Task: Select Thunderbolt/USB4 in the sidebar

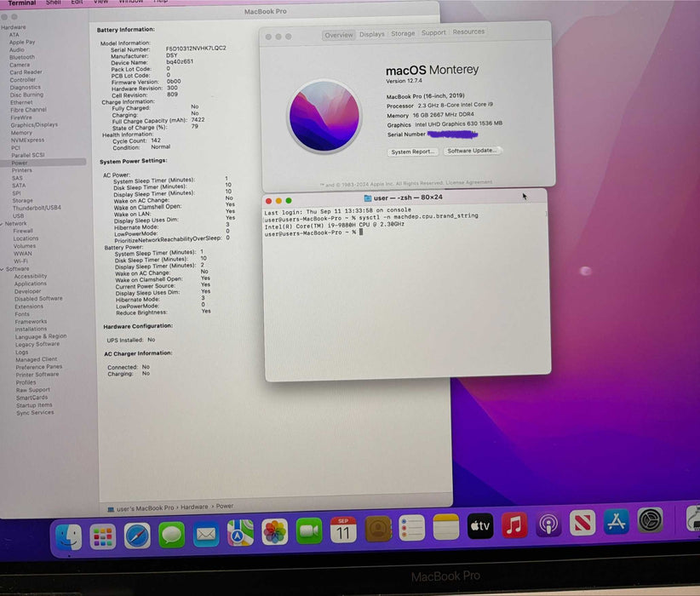Action: click(37, 208)
